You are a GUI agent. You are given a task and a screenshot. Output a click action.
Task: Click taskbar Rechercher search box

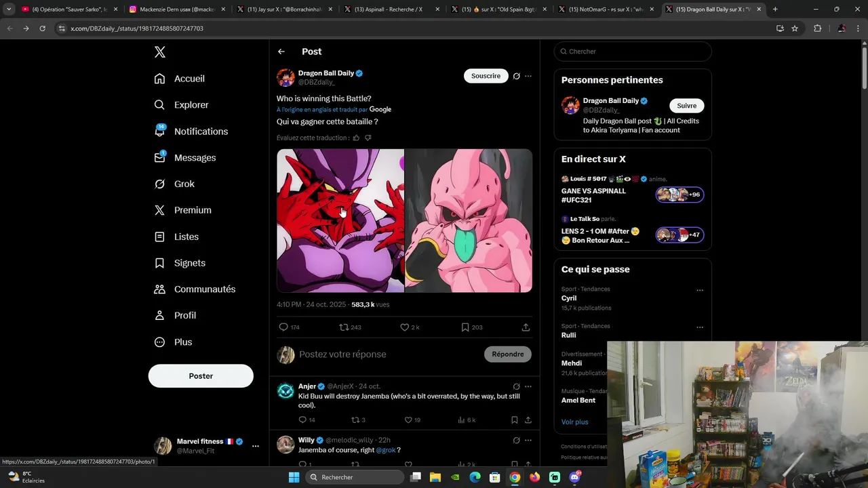[x=354, y=477]
